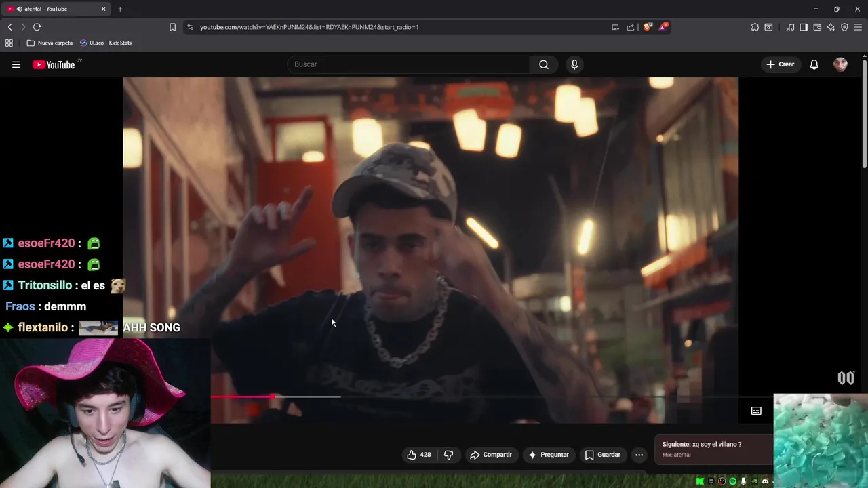Open a new browser tab
This screenshot has width=868, height=488.
120,9
